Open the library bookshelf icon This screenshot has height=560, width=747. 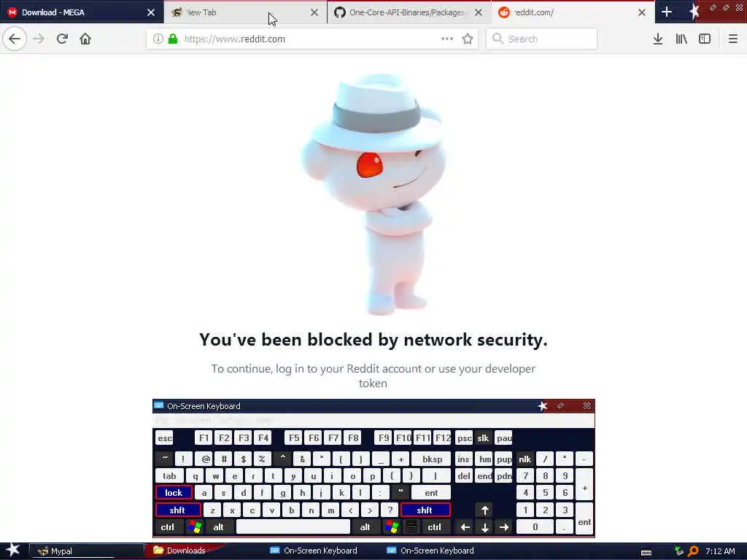coord(681,39)
